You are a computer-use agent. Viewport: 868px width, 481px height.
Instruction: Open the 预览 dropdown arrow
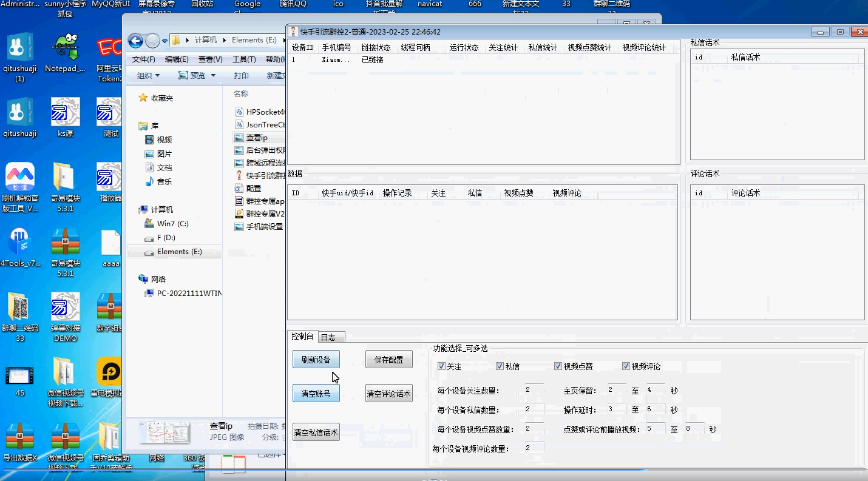[212, 76]
